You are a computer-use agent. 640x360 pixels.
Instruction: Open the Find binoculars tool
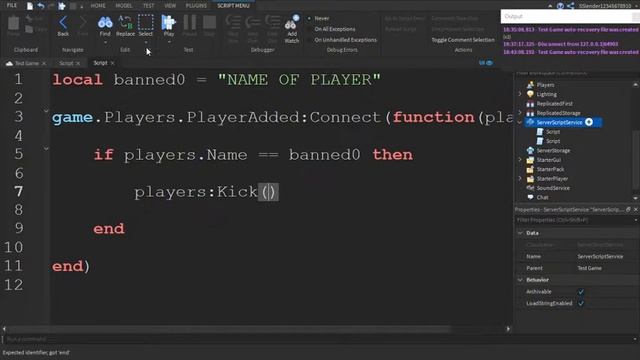(105, 22)
